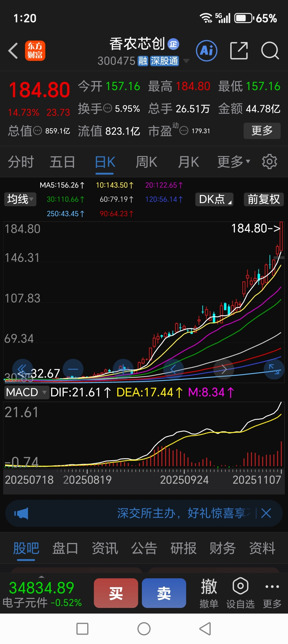
Task: Expand stock tags dropdown arrow
Action: [x=186, y=61]
